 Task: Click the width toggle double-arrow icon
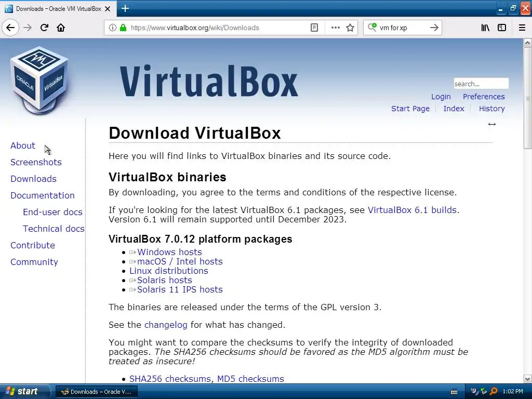click(x=491, y=124)
